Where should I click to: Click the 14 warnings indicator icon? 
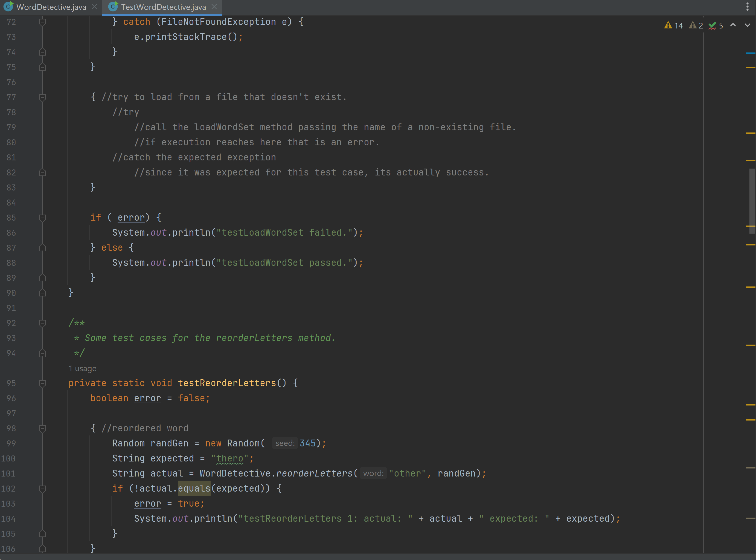tap(673, 25)
